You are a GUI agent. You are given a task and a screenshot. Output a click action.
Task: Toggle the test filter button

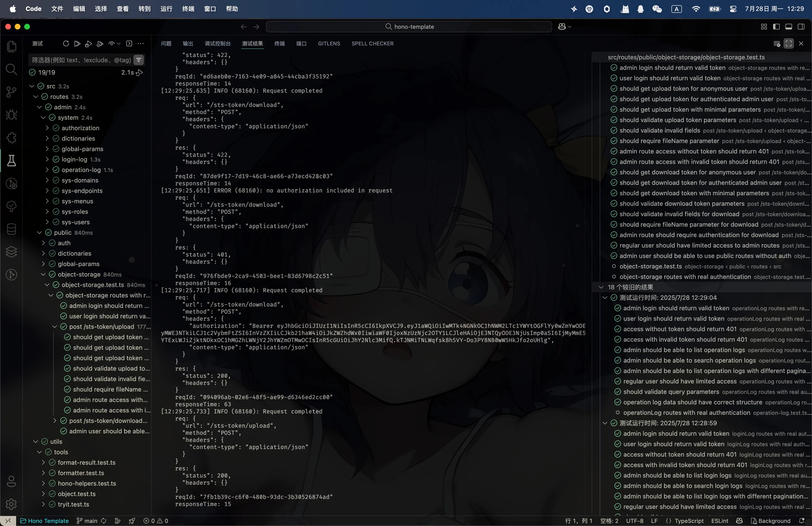139,60
